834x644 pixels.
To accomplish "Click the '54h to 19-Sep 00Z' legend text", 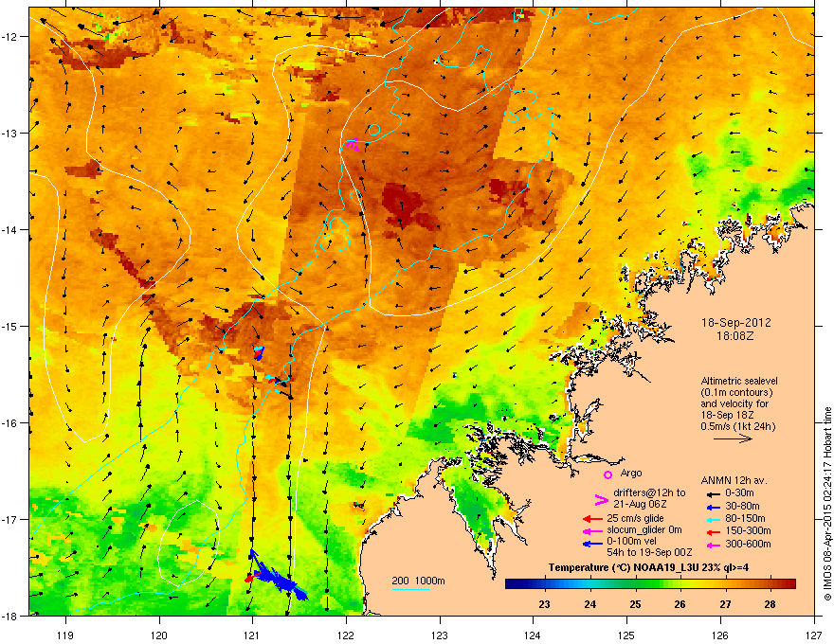I will point(649,552).
